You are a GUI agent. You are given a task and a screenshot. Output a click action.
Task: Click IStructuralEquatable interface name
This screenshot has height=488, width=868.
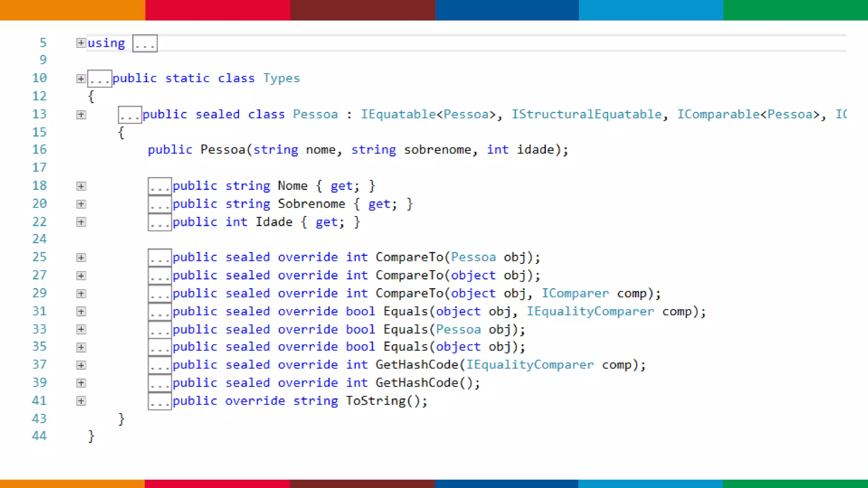587,114
